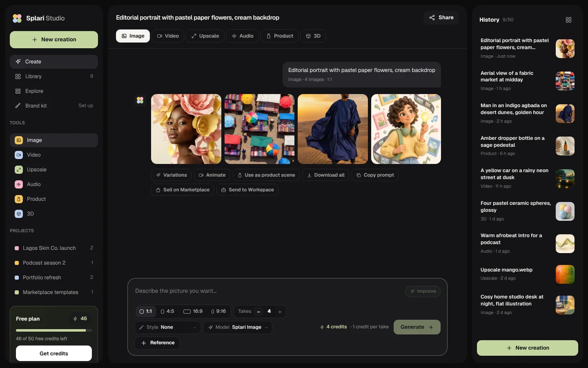Switch to the Video tab
The width and height of the screenshot is (588, 368).
168,36
